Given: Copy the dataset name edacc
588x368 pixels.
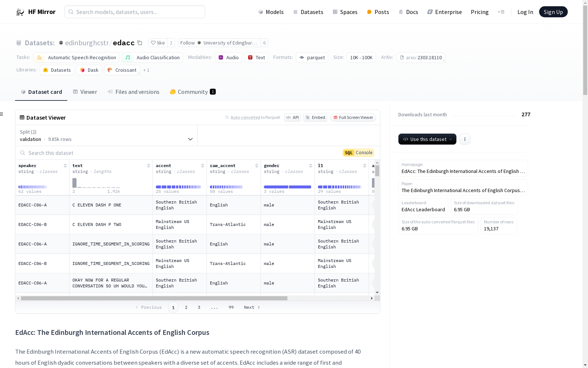Looking at the screenshot, I should point(140,43).
